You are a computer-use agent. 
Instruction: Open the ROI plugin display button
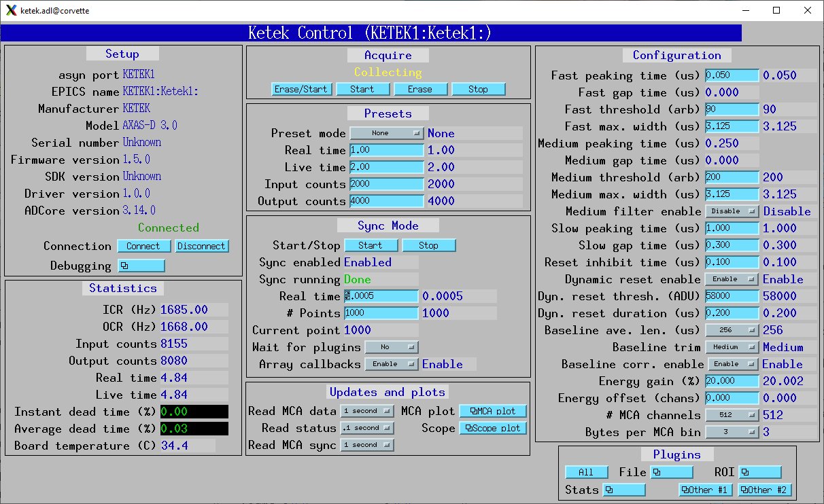click(760, 472)
